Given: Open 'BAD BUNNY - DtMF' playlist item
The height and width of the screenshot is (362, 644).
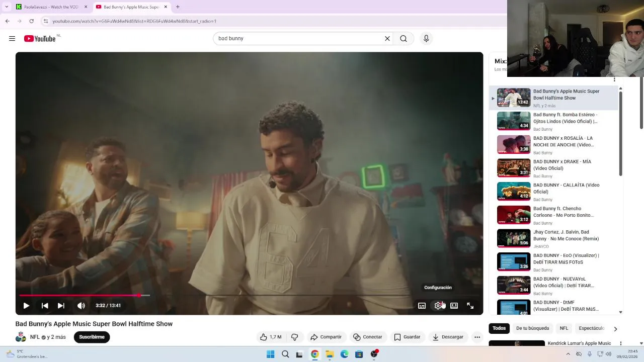Looking at the screenshot, I should 553,306.
